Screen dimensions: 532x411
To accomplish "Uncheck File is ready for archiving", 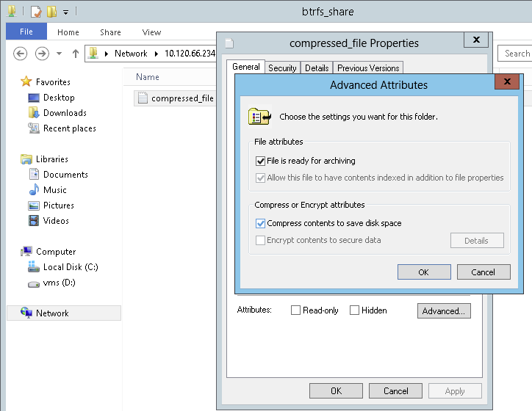I will [x=260, y=161].
